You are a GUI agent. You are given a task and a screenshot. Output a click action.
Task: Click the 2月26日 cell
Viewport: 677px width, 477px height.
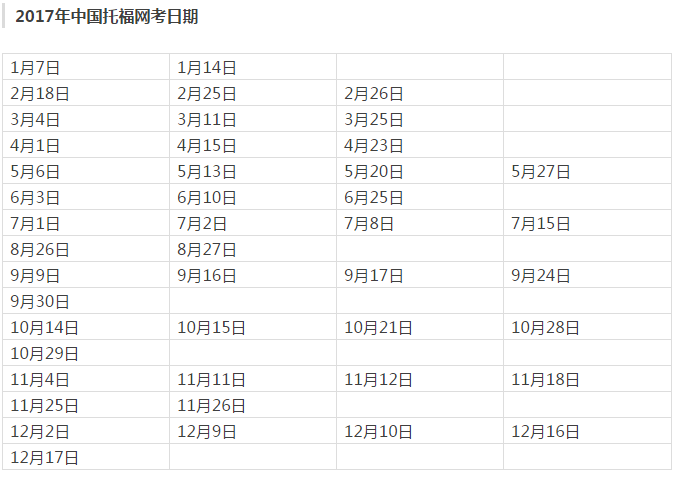[x=420, y=93]
